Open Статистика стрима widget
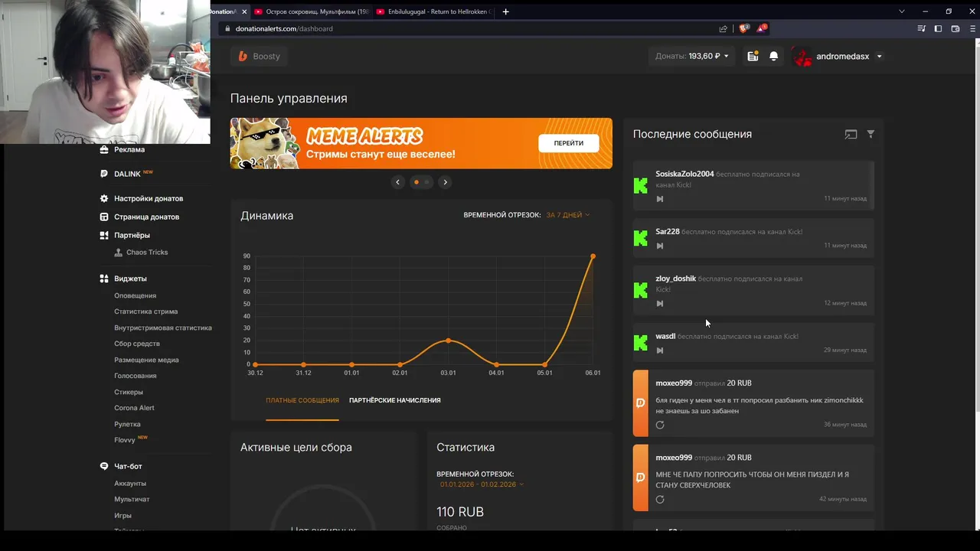The height and width of the screenshot is (551, 980). point(145,311)
